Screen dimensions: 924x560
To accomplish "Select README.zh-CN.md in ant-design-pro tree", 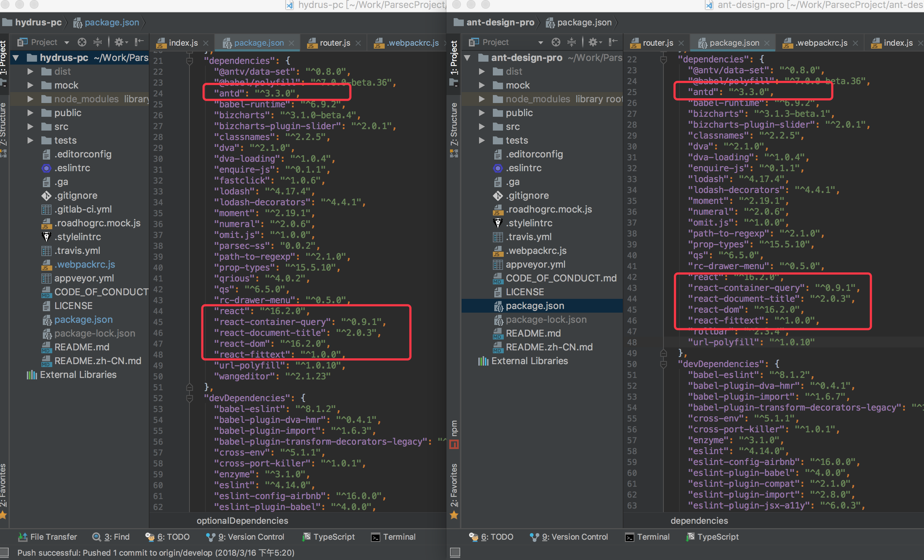I will point(549,347).
